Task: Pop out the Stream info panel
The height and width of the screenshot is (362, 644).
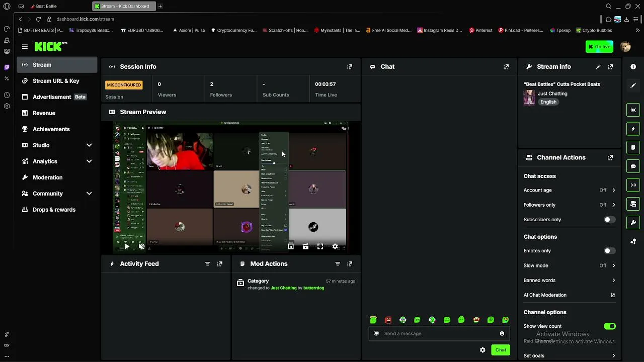Action: (x=610, y=67)
